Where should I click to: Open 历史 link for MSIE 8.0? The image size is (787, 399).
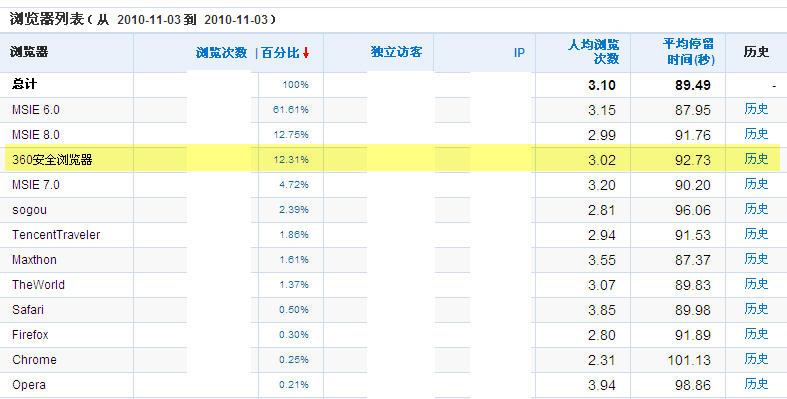[756, 134]
